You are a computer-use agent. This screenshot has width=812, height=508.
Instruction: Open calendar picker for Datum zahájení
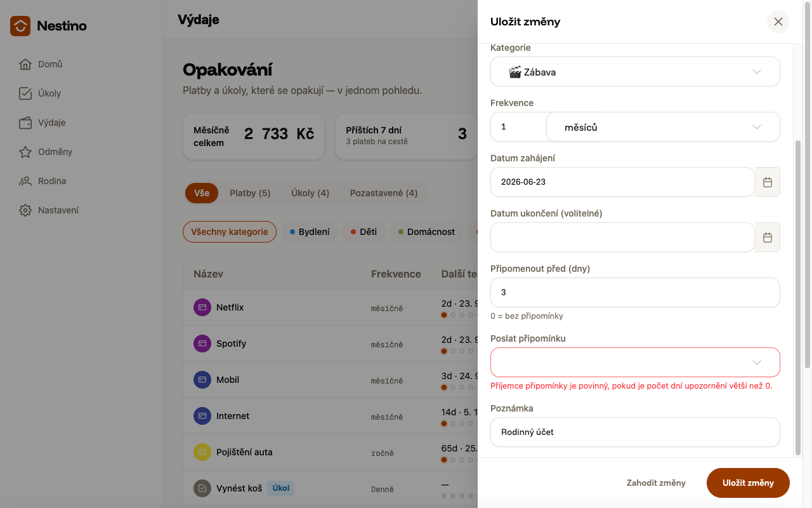(x=768, y=182)
